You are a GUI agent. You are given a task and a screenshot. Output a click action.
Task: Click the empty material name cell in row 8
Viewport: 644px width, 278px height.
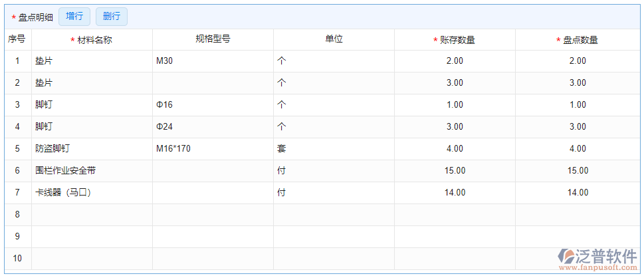click(x=92, y=215)
